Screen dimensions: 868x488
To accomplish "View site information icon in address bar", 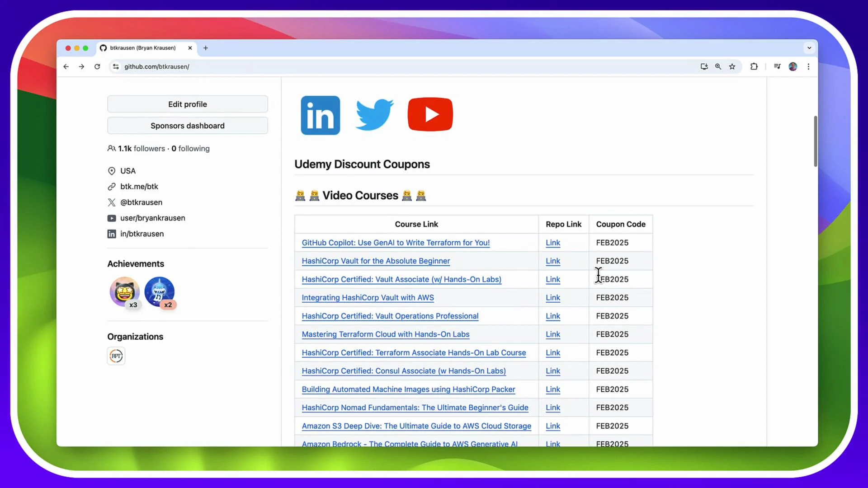I will coord(116,66).
